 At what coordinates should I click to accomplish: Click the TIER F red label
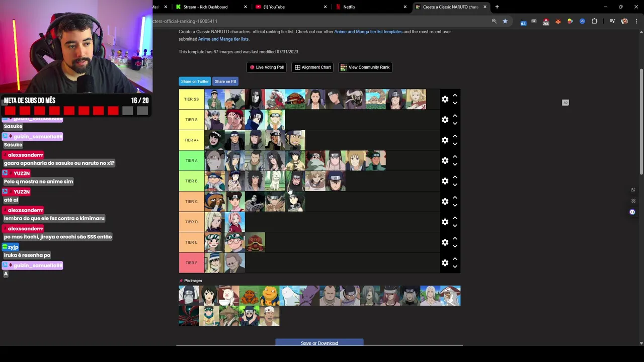tap(191, 263)
